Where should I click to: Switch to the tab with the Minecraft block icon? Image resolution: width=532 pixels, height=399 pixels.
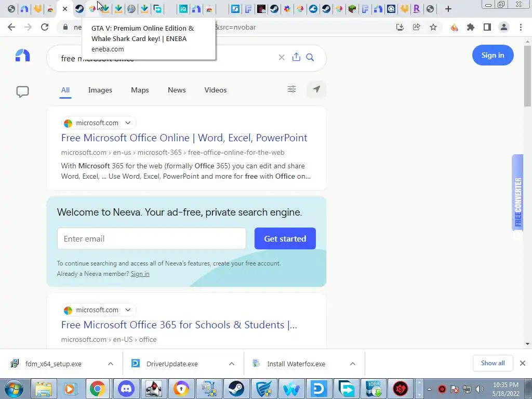pyautogui.click(x=352, y=9)
